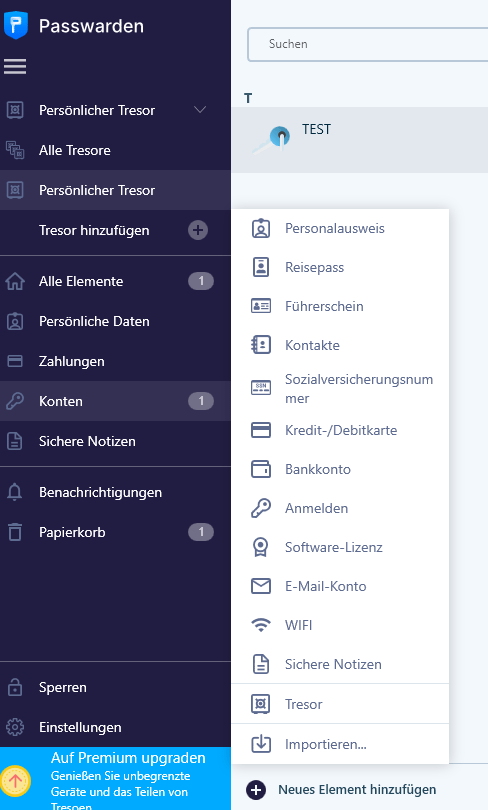Select the Personalausweis ID card icon
Viewport: 488px width, 810px height.
(x=261, y=228)
